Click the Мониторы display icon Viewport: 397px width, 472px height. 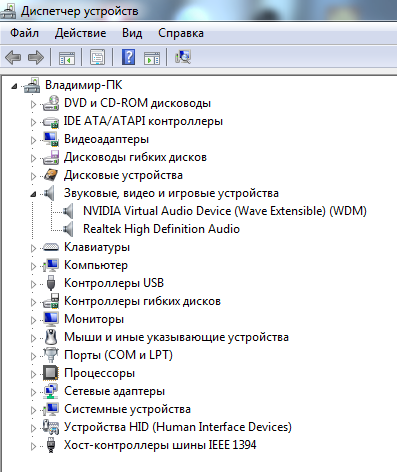click(x=51, y=319)
